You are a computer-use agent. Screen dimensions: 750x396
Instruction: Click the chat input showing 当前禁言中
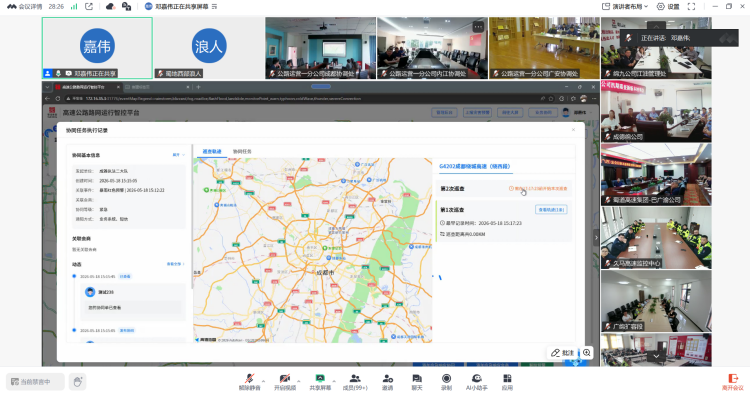click(35, 382)
